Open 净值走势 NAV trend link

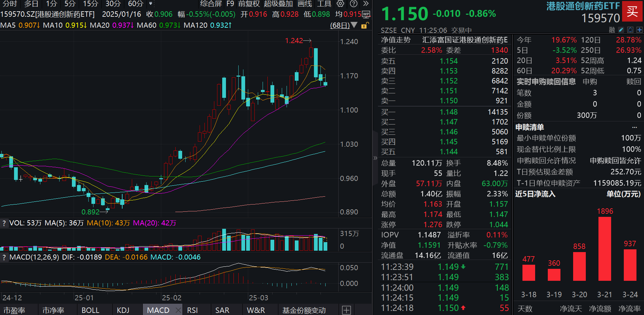coord(396,40)
